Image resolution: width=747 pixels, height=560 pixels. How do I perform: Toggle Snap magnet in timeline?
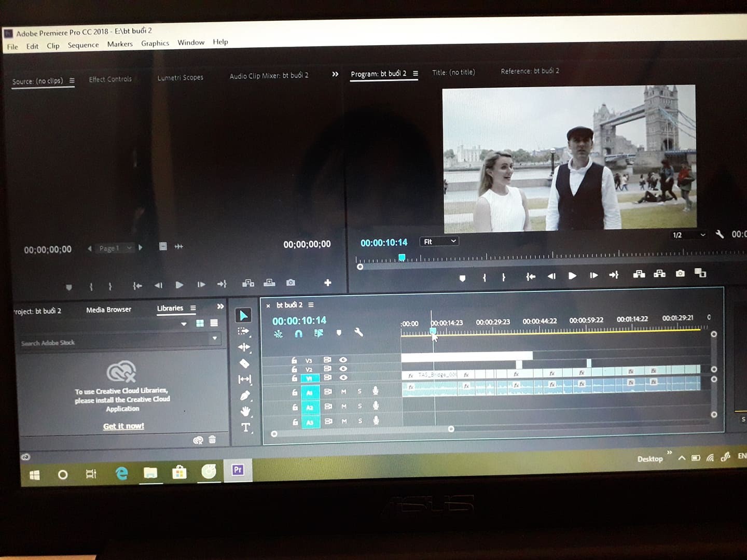click(298, 333)
